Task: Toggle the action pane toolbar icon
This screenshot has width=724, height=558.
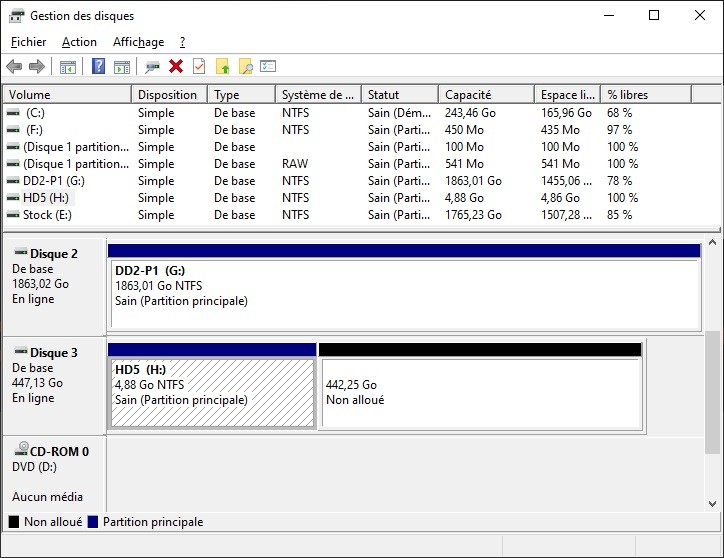Action: 121,67
